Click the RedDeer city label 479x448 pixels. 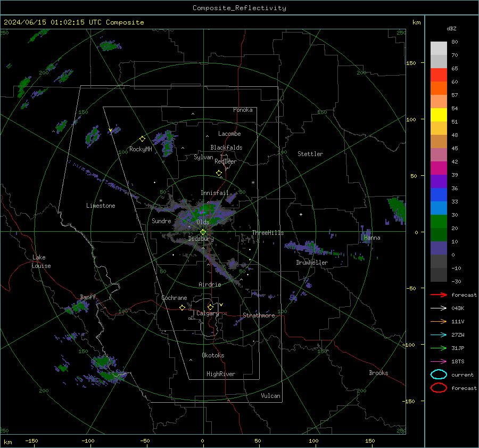click(226, 161)
